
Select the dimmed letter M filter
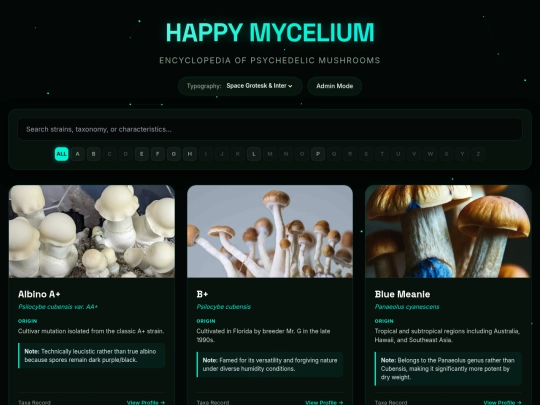tap(270, 154)
